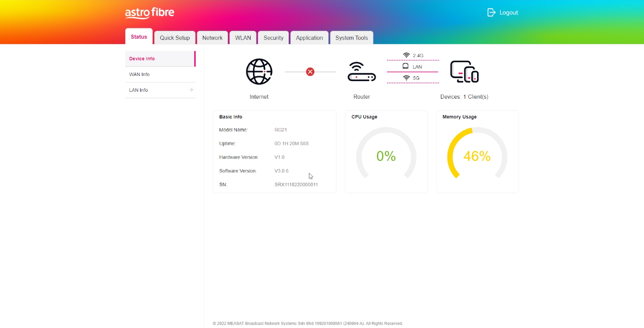Screen dimensions: 644x328
Task: Switch to the System Tools tab
Action: pos(351,38)
